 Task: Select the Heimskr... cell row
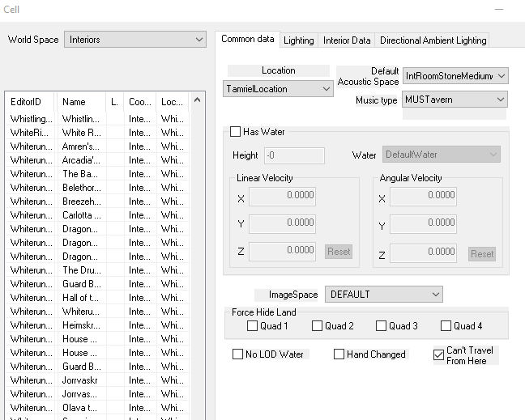[x=97, y=325]
